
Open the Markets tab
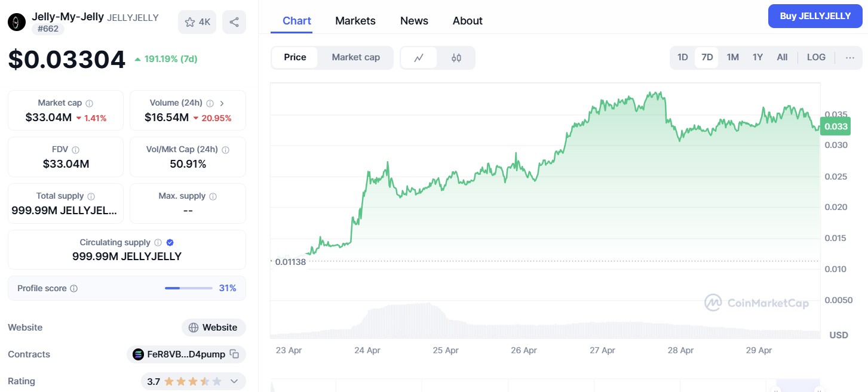[x=355, y=21]
